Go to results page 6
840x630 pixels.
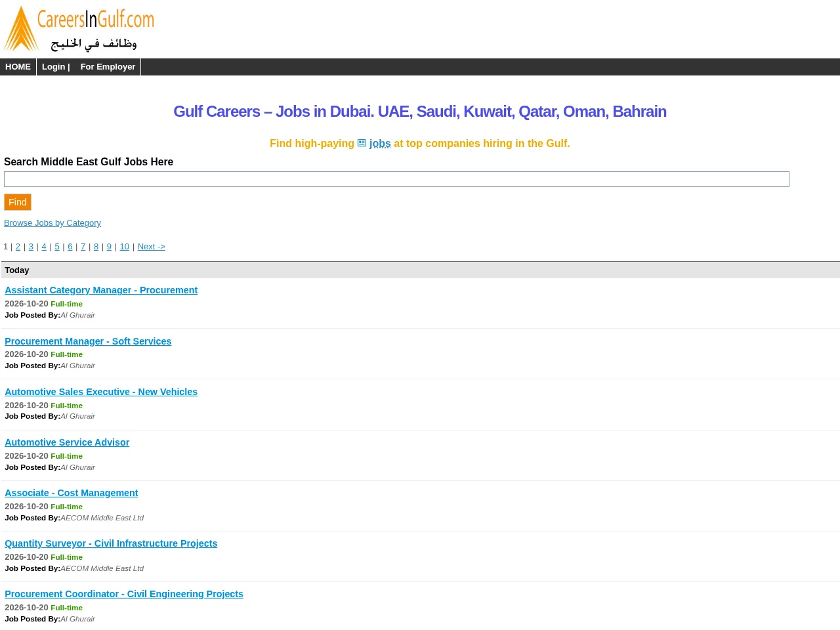click(x=70, y=247)
